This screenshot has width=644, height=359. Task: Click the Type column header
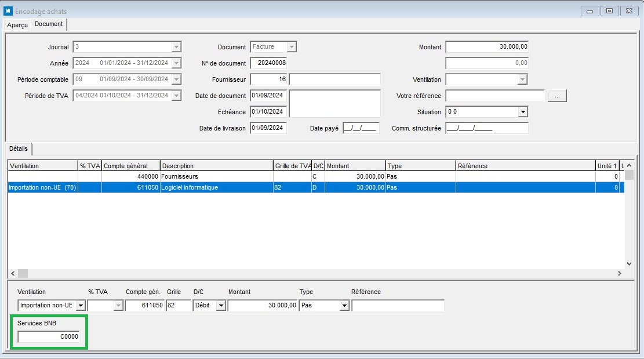421,166
